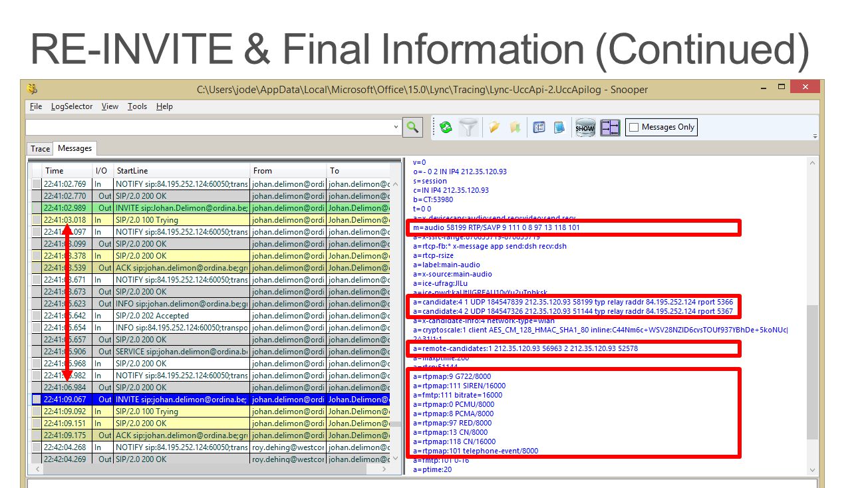Select the 22:42:04.268 NOTIFY row

[210, 447]
